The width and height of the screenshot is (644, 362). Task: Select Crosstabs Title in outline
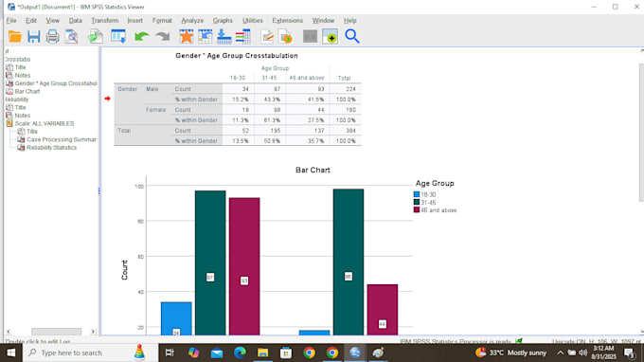(x=20, y=67)
